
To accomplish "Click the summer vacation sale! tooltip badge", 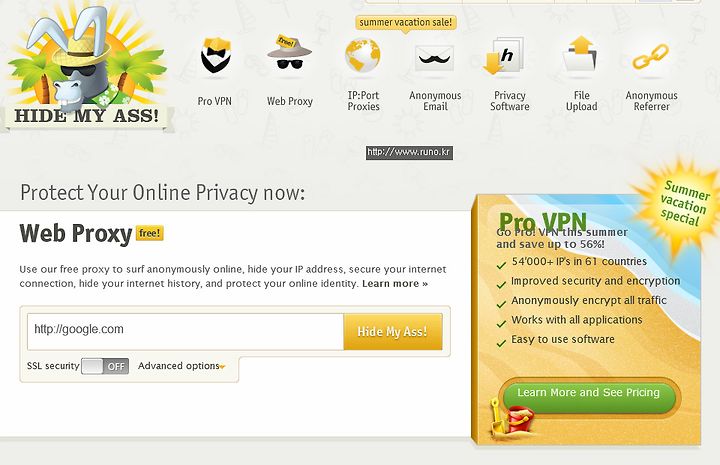I will pos(406,22).
